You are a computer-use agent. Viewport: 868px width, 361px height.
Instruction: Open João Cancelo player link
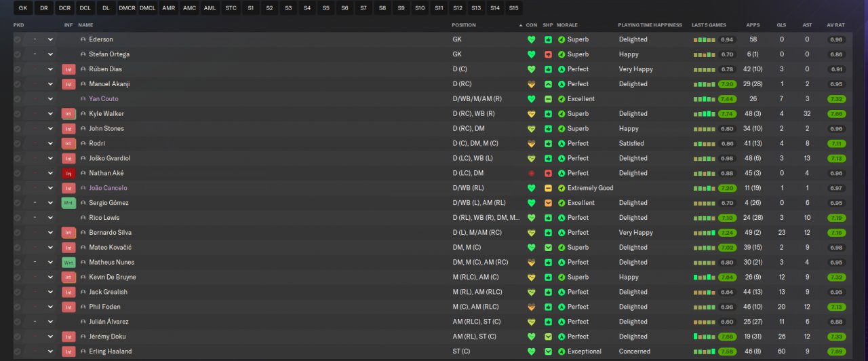click(x=108, y=188)
